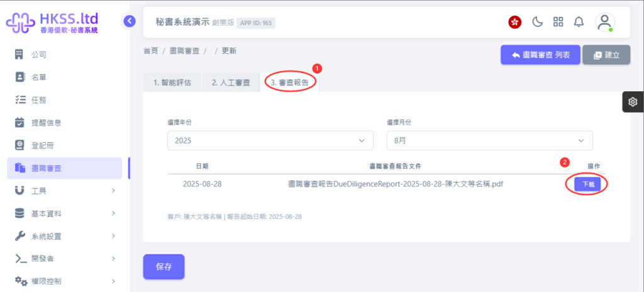Collapse sidebar with the arrow toggle
This screenshot has width=644, height=292.
(x=130, y=21)
